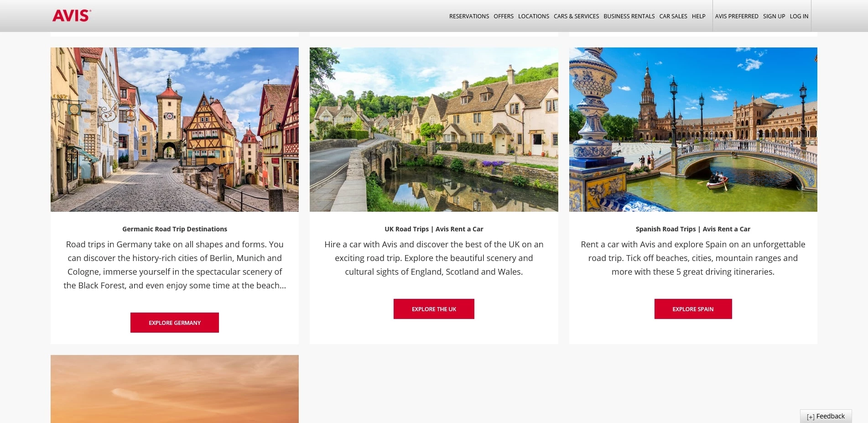Open the Germany town street photo
Screen dimensions: 868x423
[x=175, y=130]
